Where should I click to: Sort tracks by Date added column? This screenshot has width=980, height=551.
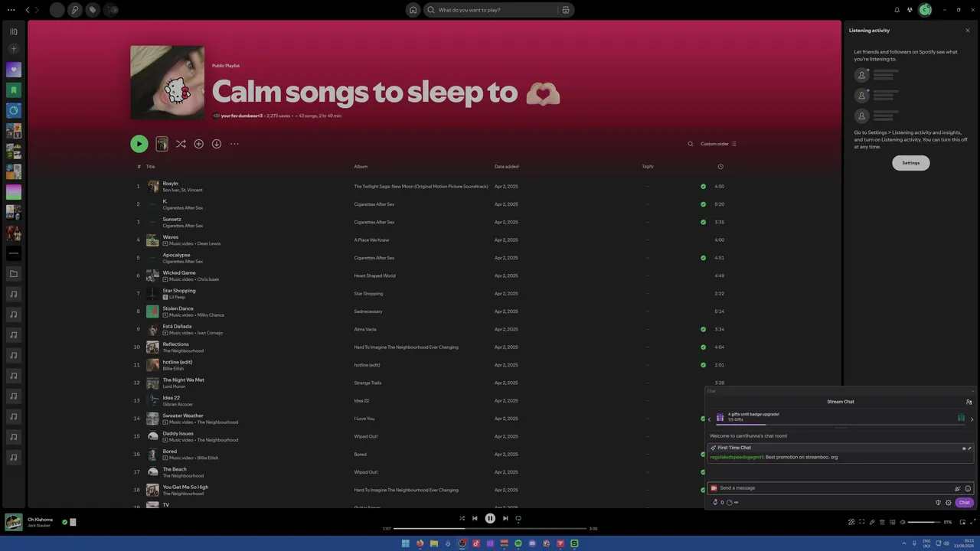point(506,166)
